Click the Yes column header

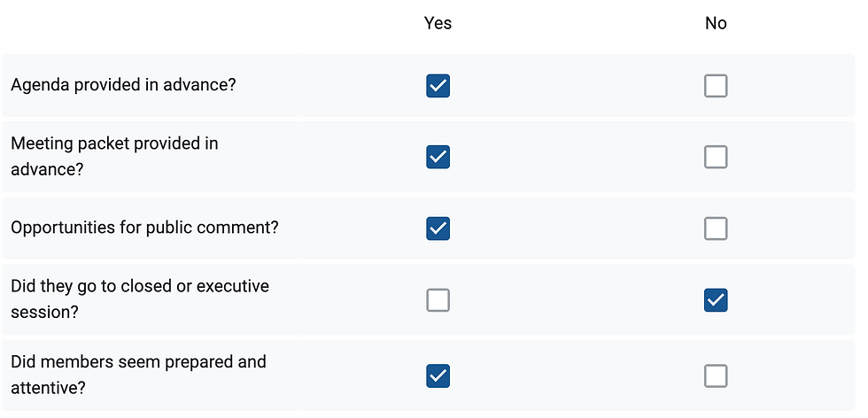click(438, 23)
